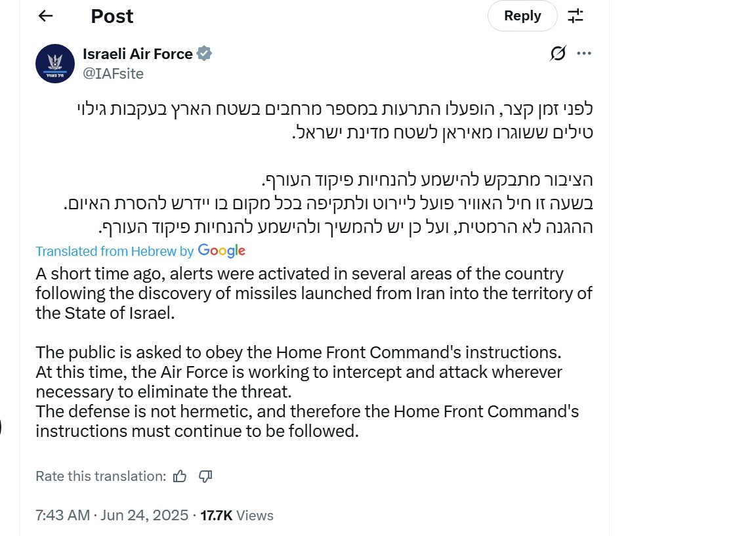756x536 pixels.
Task: Click the 17.7K Views count
Action: pyautogui.click(x=236, y=515)
